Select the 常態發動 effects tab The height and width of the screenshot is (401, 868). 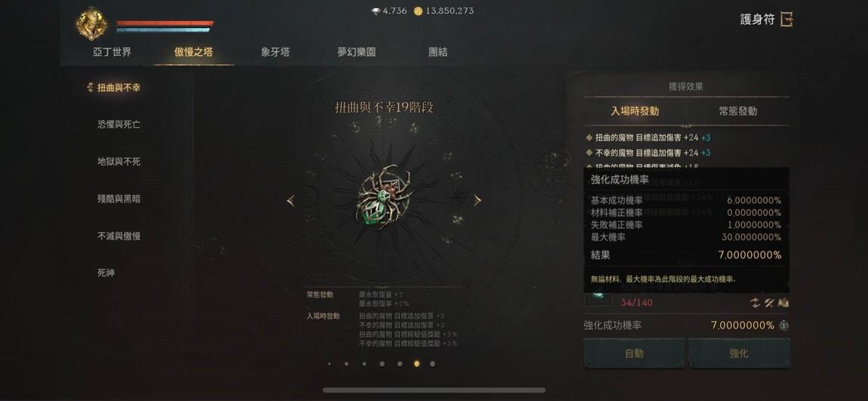[x=738, y=111]
